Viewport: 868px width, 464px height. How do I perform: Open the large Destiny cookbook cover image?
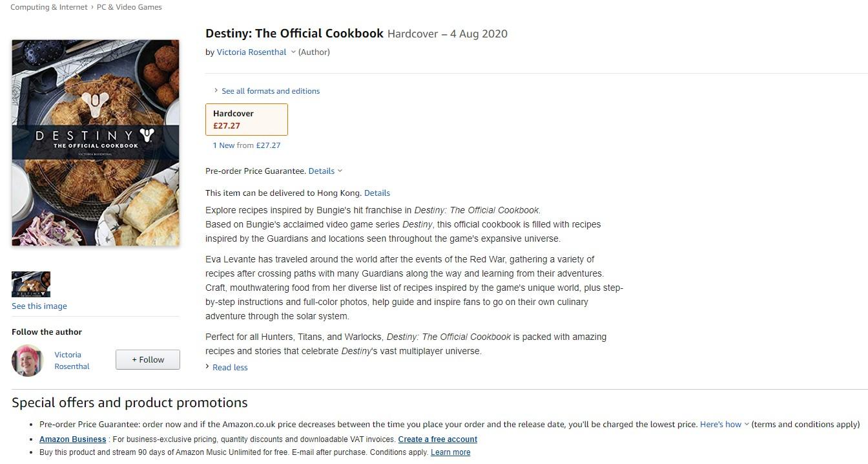click(x=96, y=143)
